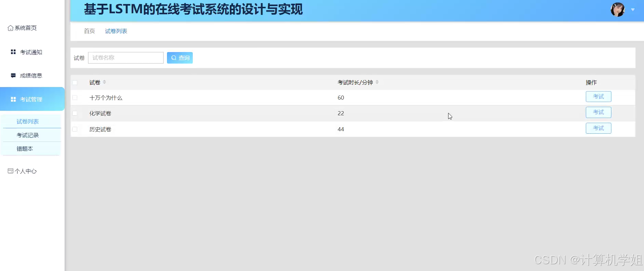Sort the table by the 试卷 column arrows

coord(104,82)
